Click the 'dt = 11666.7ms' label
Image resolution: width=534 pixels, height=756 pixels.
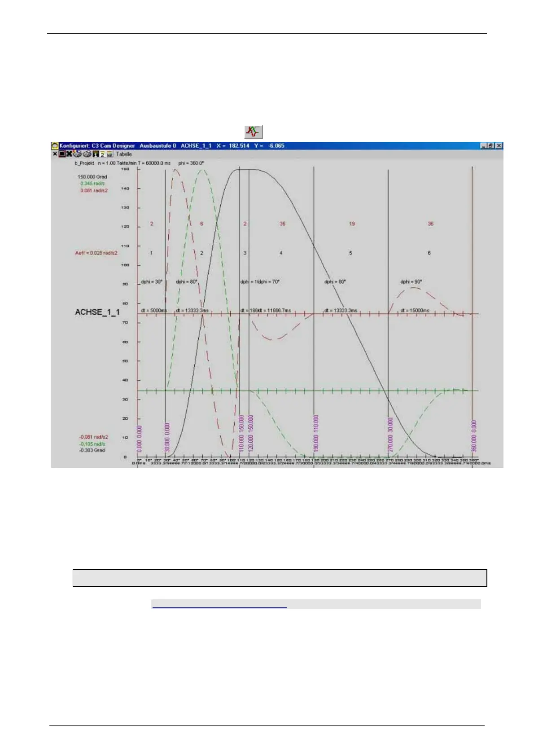(x=275, y=310)
